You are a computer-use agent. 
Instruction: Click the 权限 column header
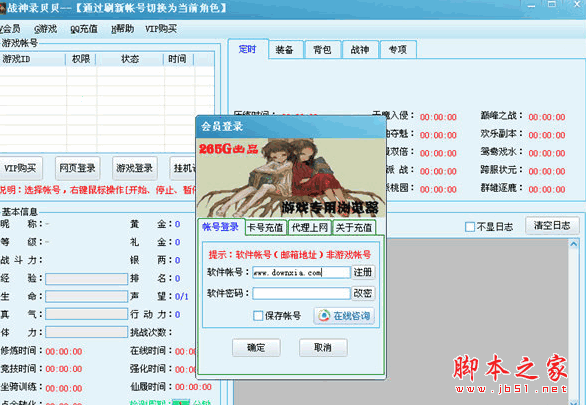tap(81, 59)
